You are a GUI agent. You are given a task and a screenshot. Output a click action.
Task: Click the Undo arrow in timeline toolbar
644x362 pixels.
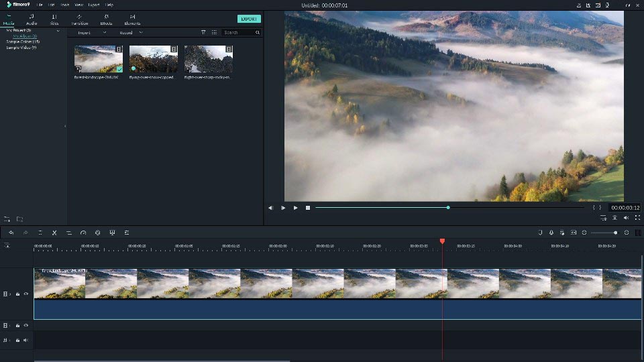11,233
